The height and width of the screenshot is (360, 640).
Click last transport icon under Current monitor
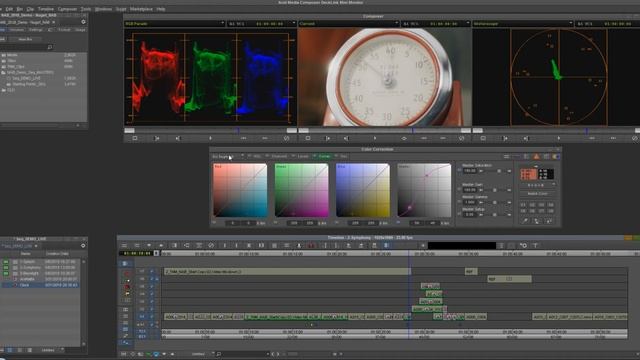point(462,138)
